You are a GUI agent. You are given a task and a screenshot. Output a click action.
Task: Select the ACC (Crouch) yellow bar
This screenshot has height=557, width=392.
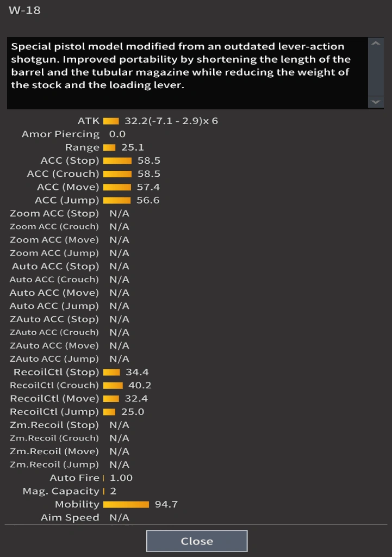117,174
